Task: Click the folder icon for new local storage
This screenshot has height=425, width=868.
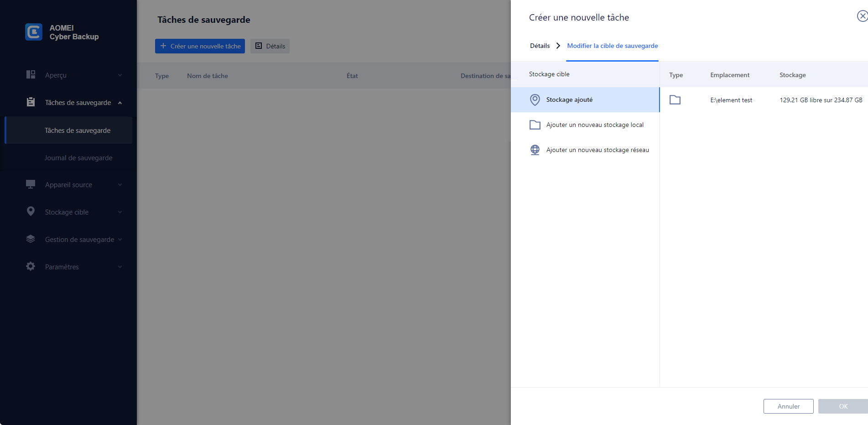Action: click(x=535, y=125)
